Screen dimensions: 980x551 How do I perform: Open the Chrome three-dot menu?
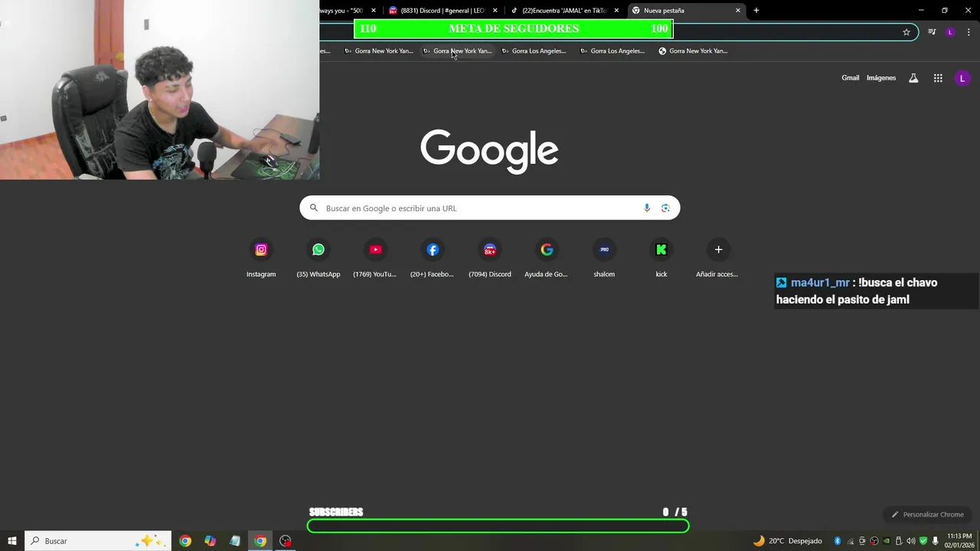[969, 32]
